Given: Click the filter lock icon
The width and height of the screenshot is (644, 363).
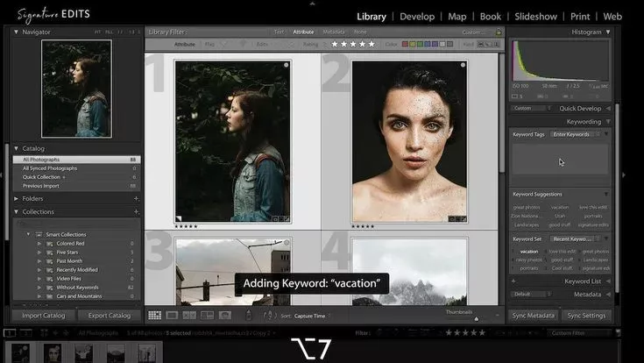Looking at the screenshot, I should pyautogui.click(x=499, y=32).
